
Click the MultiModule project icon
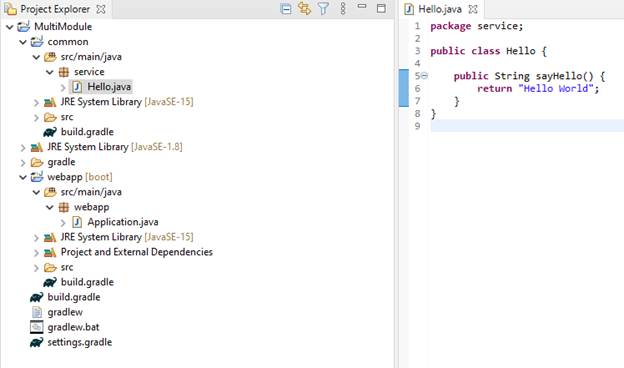coord(23,27)
